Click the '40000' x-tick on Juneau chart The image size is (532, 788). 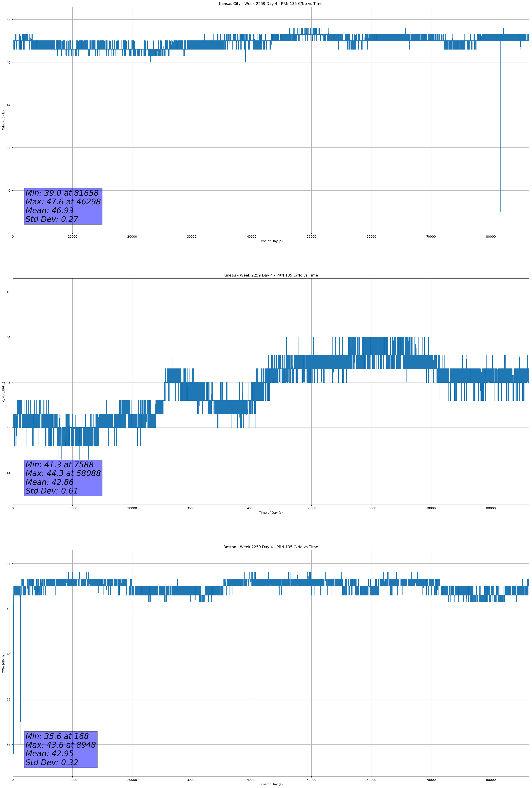[x=252, y=508]
